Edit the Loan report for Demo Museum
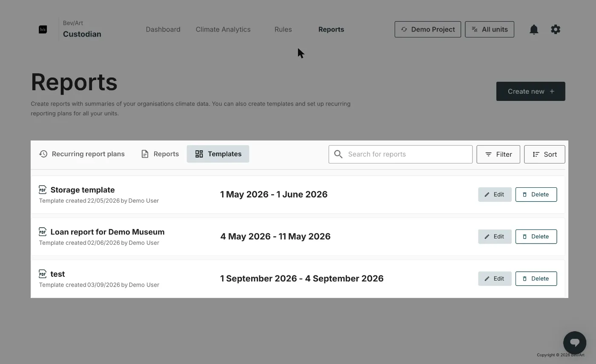This screenshot has height=364, width=596. [495, 237]
